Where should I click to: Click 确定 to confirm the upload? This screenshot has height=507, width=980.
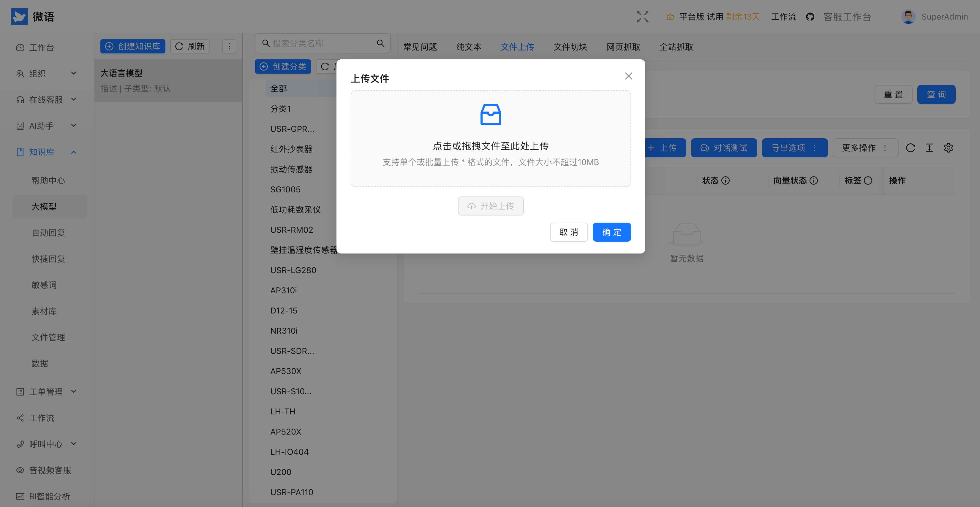(611, 232)
